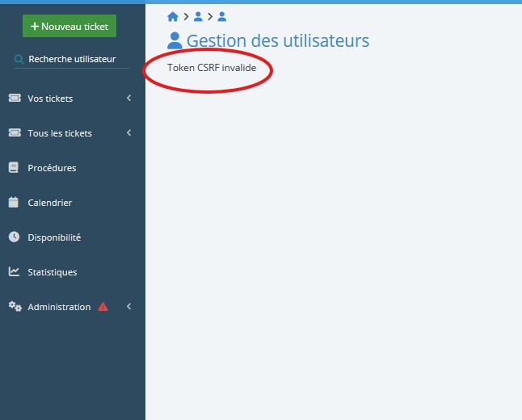Click the large user icon beside the title

(x=175, y=41)
